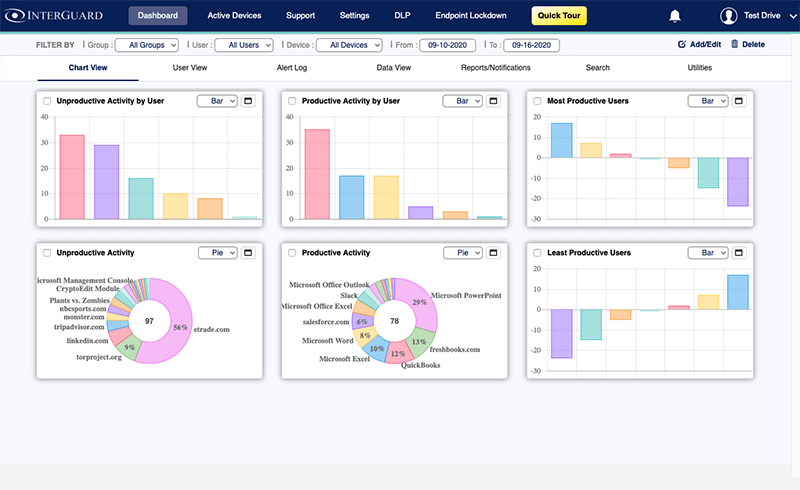Open the notifications bell

674,16
